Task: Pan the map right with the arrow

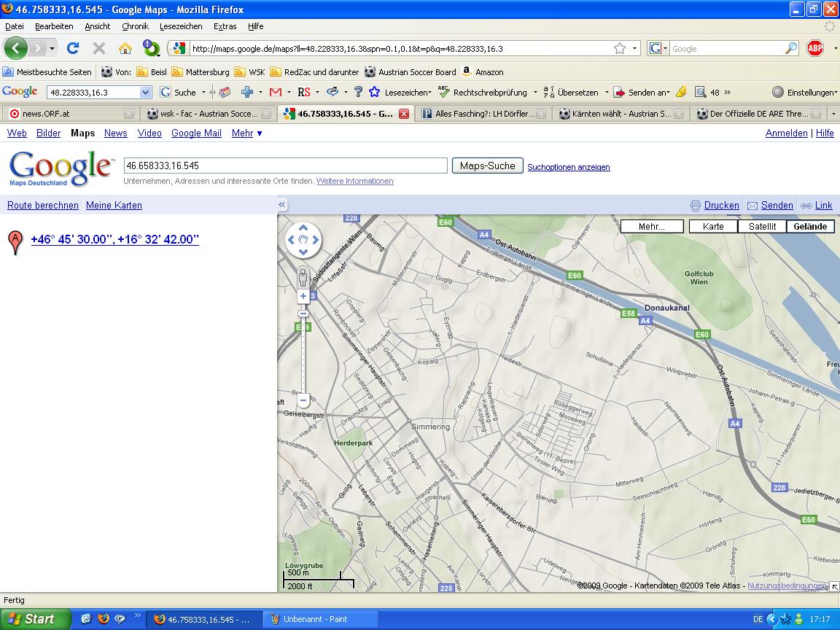Action: point(316,239)
